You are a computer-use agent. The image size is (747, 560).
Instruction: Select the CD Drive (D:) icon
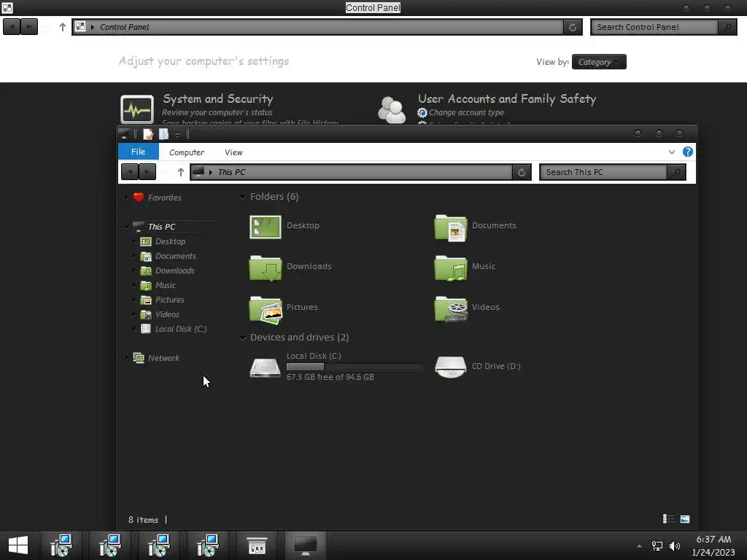tap(450, 367)
